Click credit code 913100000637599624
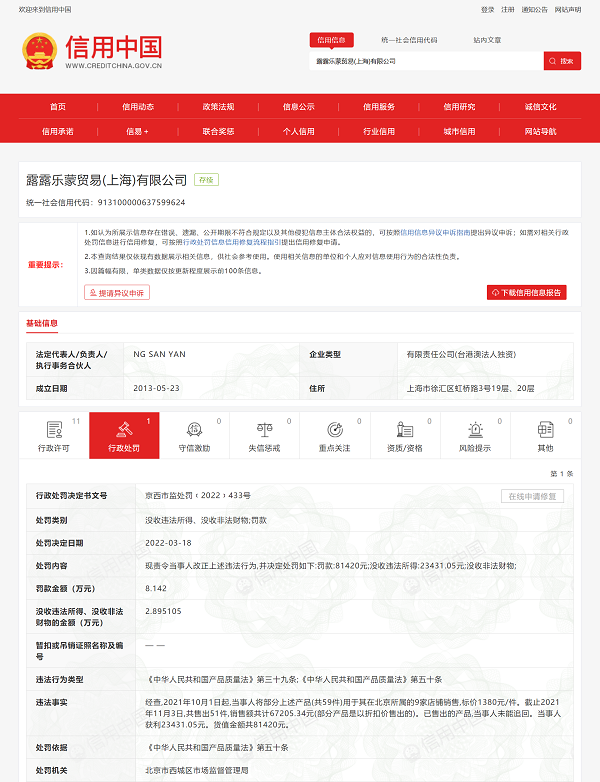The width and height of the screenshot is (600, 782). [x=141, y=202]
